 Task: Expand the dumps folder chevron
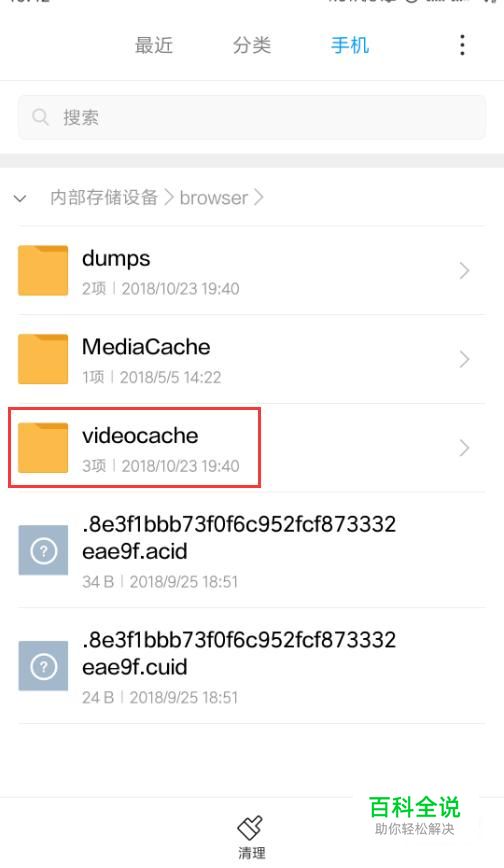click(464, 271)
